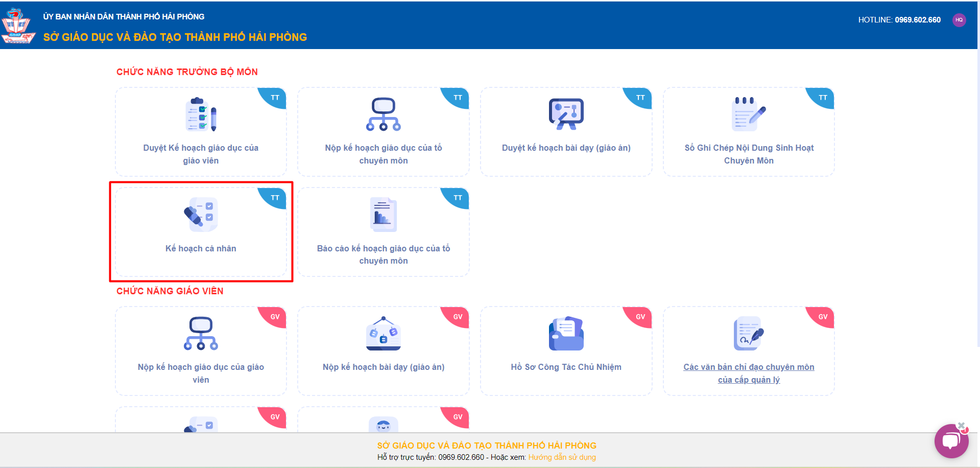
Task: Click the org-chart icon in the Trưởng bộ môn section
Action: point(384,114)
